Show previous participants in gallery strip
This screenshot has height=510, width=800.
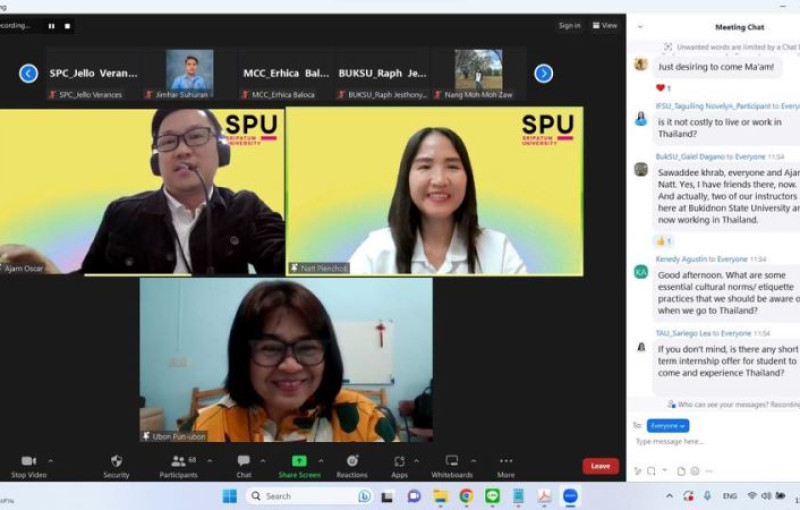pyautogui.click(x=29, y=73)
